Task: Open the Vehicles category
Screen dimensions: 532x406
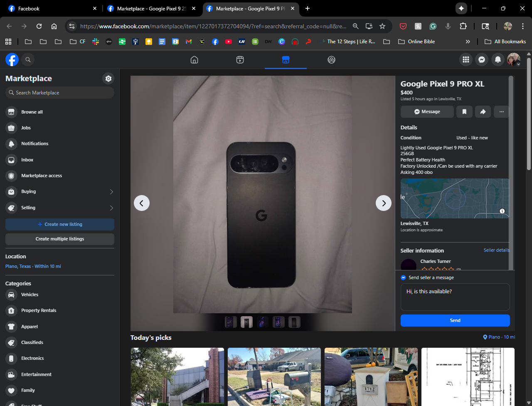Action: click(x=30, y=295)
